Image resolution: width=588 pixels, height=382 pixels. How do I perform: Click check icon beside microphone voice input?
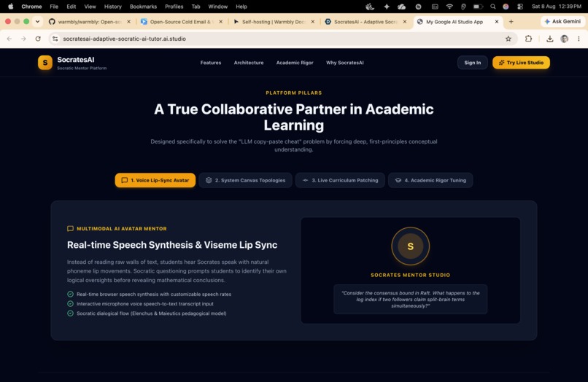tap(70, 304)
